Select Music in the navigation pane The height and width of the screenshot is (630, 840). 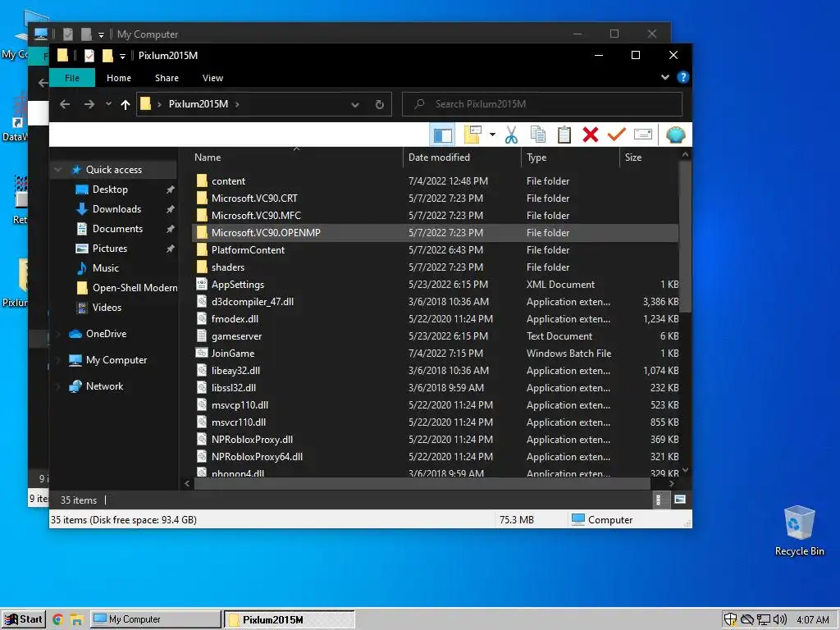pyautogui.click(x=106, y=268)
